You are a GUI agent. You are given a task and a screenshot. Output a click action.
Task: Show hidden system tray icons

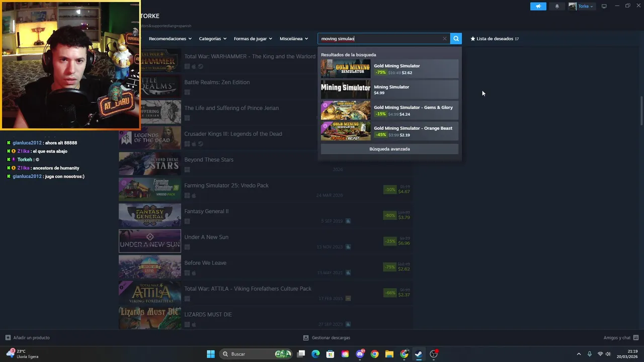click(x=579, y=354)
